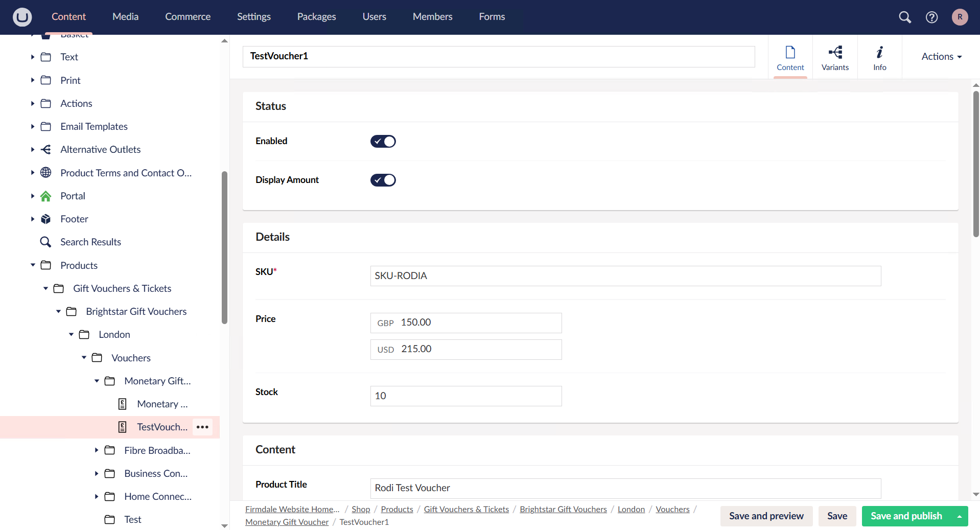The height and width of the screenshot is (530, 980).
Task: Open the help panel icon
Action: (931, 17)
